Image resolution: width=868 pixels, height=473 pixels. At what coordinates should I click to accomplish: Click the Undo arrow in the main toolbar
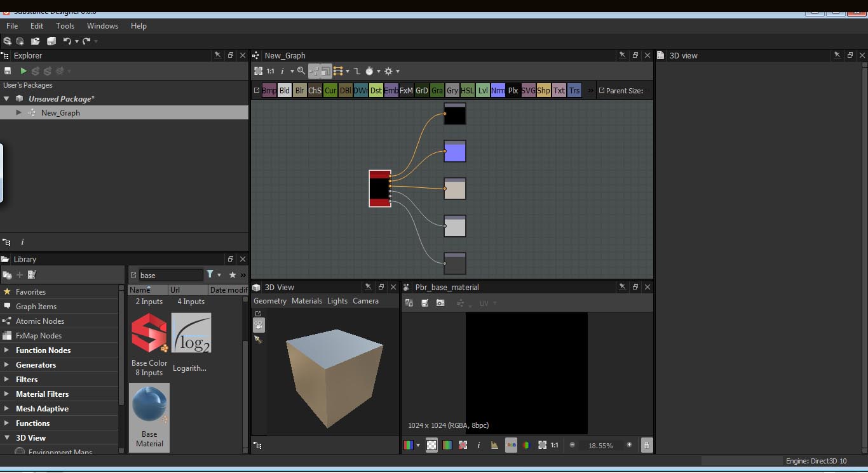(x=67, y=41)
